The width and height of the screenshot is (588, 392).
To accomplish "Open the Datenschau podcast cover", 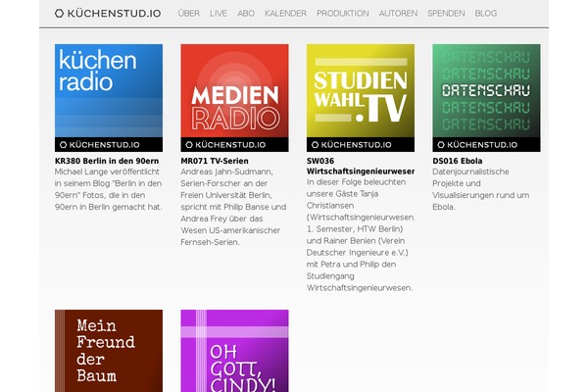I will click(486, 98).
